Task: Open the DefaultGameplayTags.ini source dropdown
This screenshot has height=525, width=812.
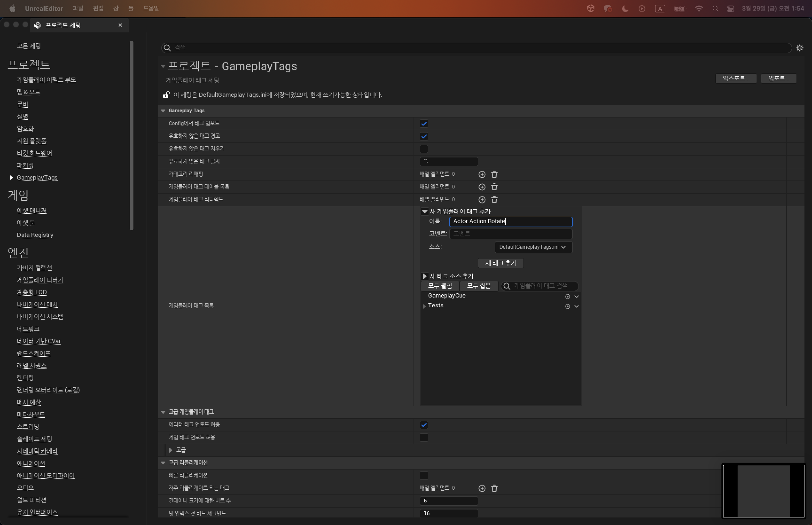Action: tap(533, 247)
